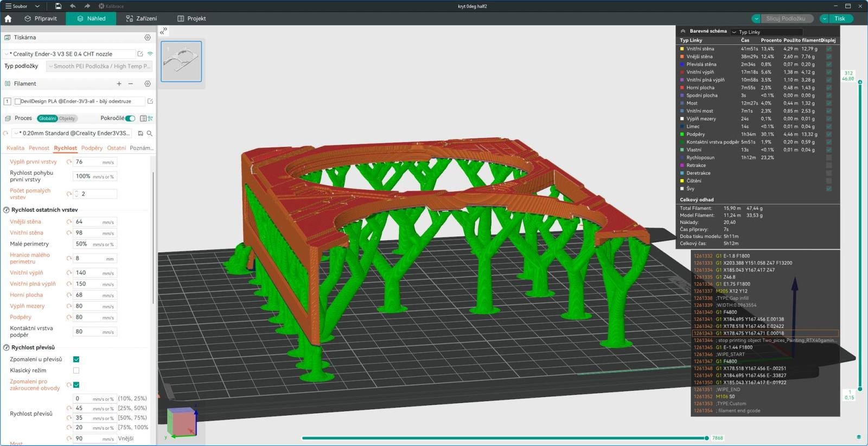Click the view orientation cube
Screen dimensions: 868x446
click(181, 422)
